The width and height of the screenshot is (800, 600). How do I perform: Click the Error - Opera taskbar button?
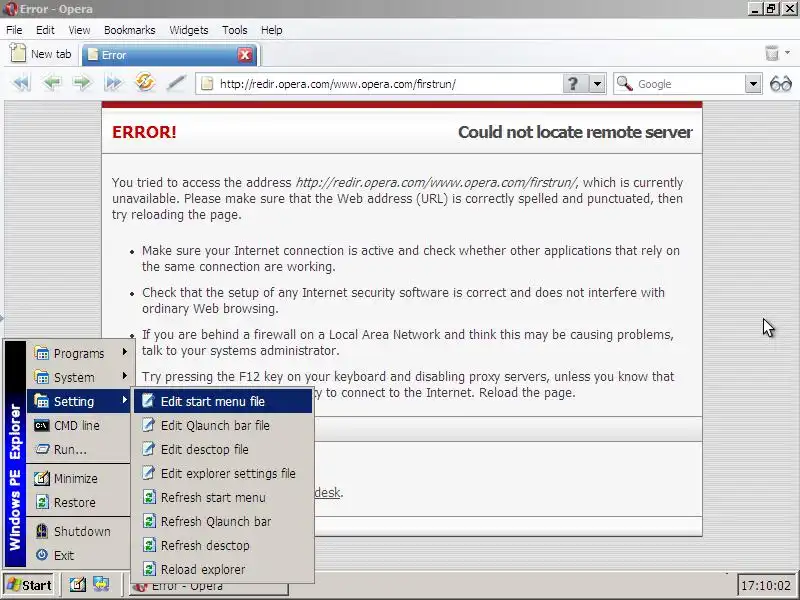click(208, 589)
